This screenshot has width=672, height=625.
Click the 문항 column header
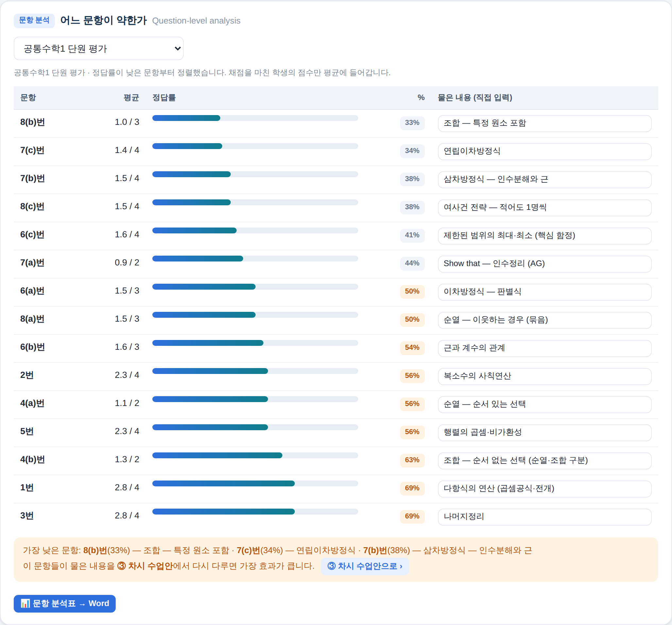[28, 98]
